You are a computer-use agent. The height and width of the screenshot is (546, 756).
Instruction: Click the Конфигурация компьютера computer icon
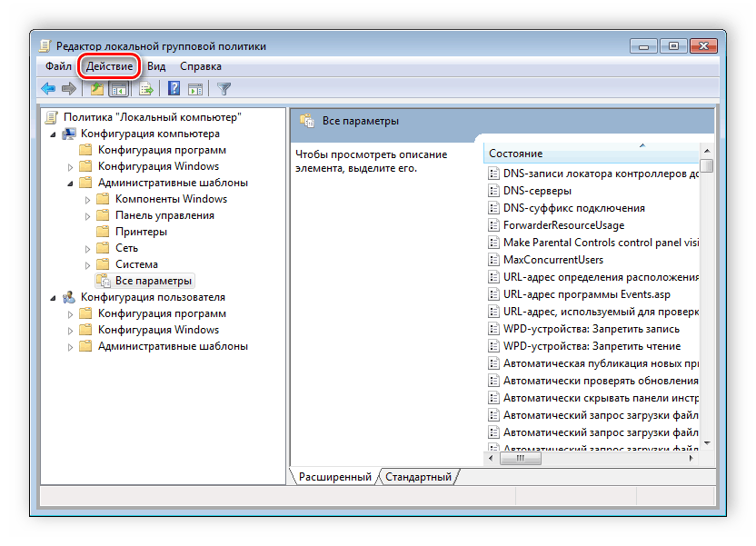click(69, 134)
